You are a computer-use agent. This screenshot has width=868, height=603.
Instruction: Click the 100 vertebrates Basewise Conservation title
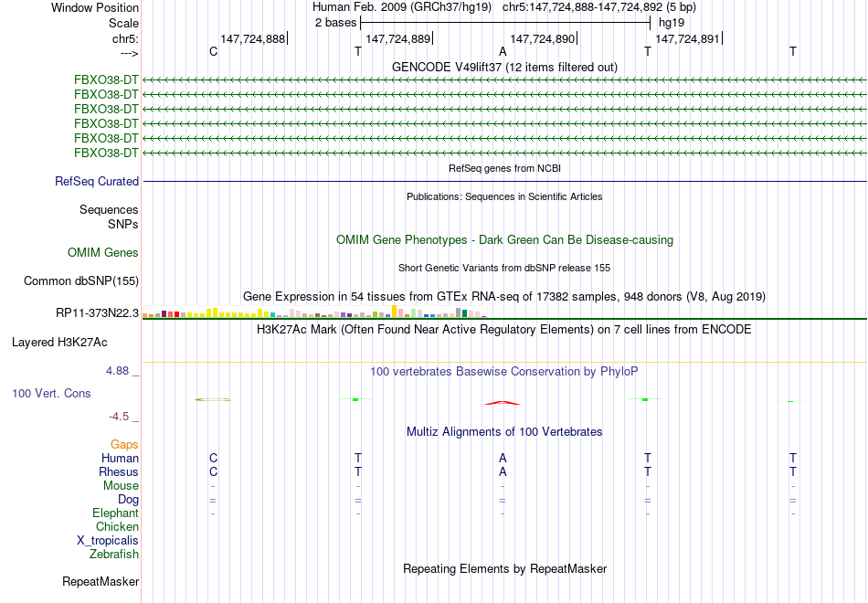(x=503, y=372)
